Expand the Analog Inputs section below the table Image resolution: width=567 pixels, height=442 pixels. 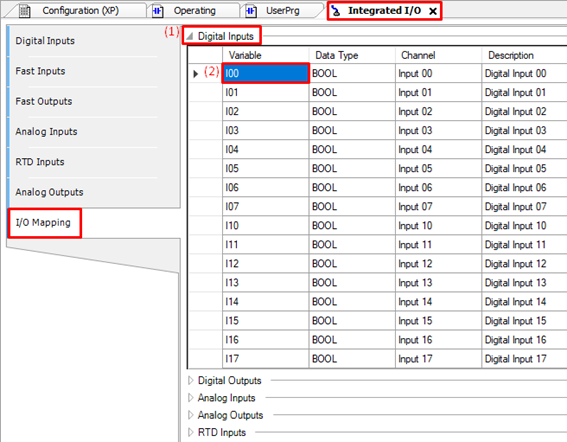191,398
